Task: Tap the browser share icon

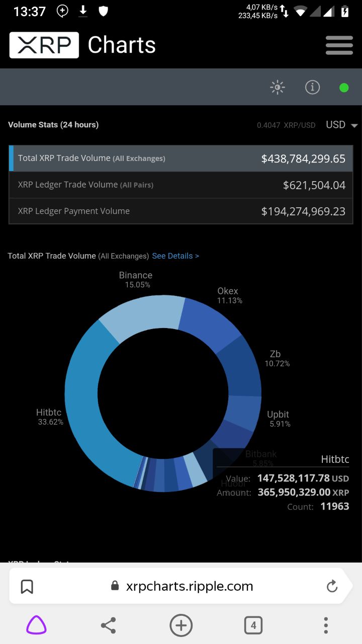Action: 108,625
